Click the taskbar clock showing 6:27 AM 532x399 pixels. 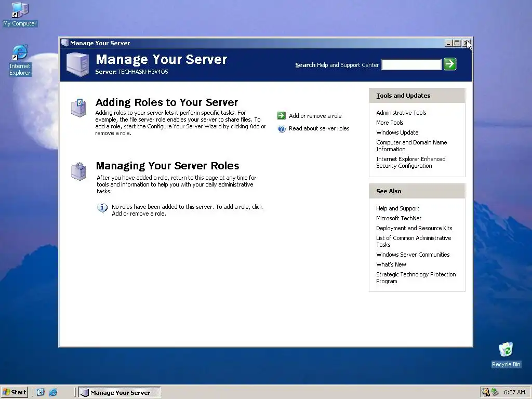(x=514, y=392)
